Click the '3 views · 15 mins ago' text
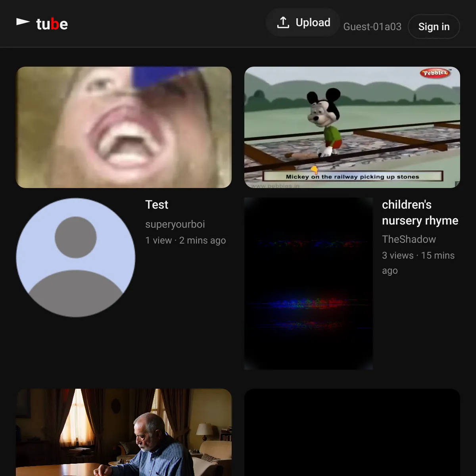 point(418,263)
